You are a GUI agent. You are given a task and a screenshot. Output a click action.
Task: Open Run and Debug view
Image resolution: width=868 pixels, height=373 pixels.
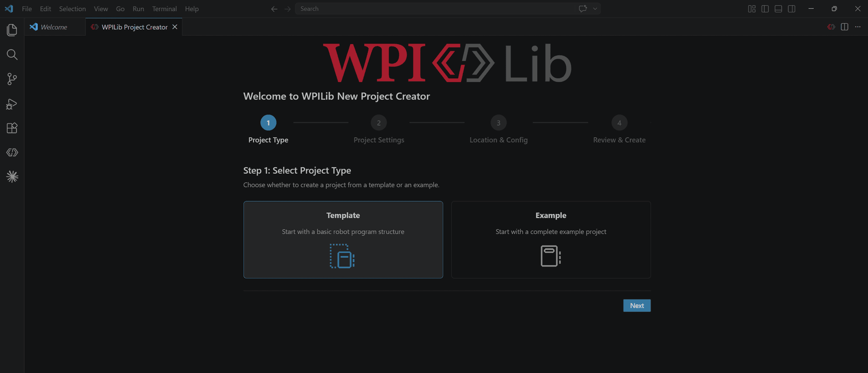12,104
